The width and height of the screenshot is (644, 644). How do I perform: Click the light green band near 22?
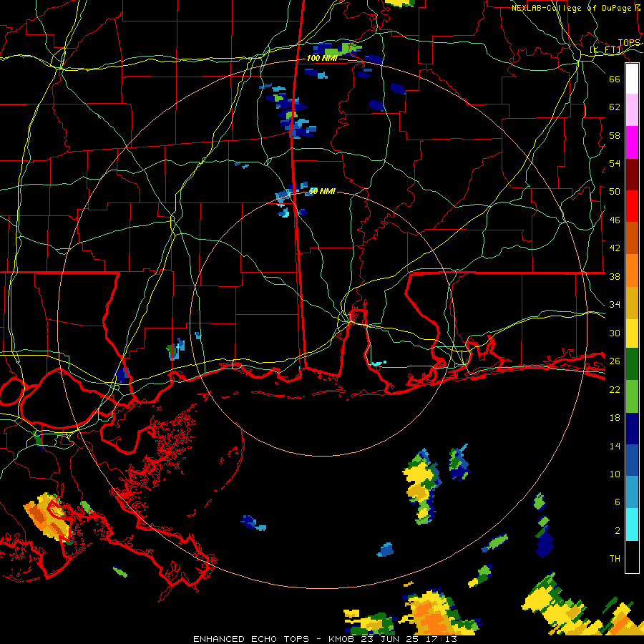pyautogui.click(x=632, y=396)
